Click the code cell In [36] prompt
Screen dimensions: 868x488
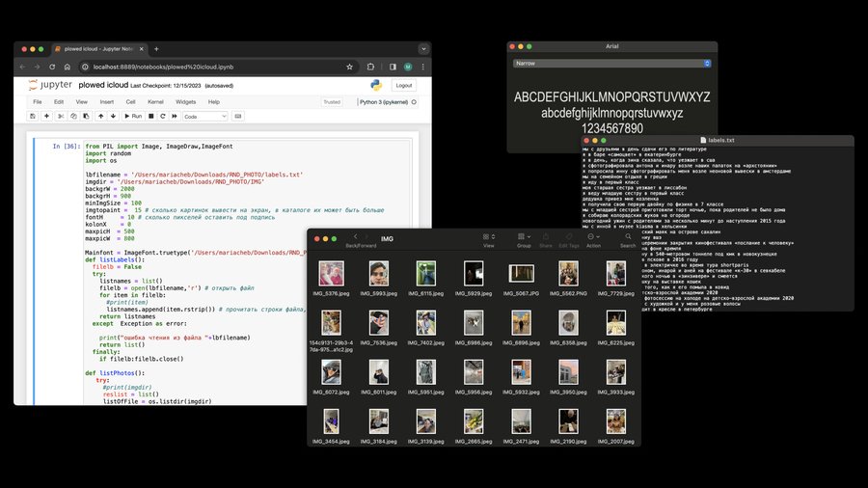pos(67,146)
